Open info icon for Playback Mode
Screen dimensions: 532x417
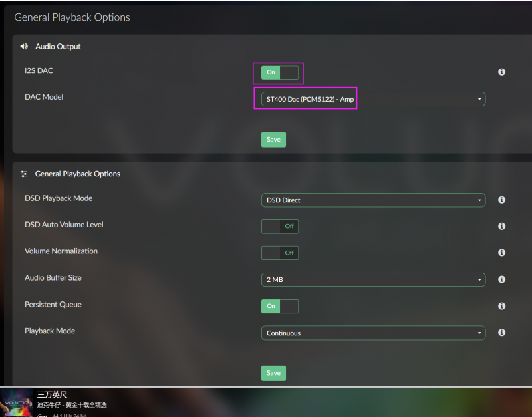(x=501, y=332)
